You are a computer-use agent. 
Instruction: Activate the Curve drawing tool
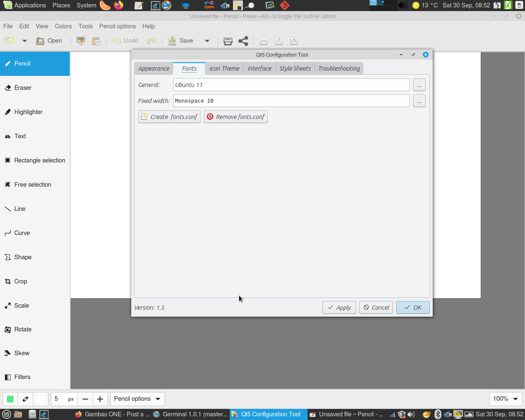click(22, 233)
